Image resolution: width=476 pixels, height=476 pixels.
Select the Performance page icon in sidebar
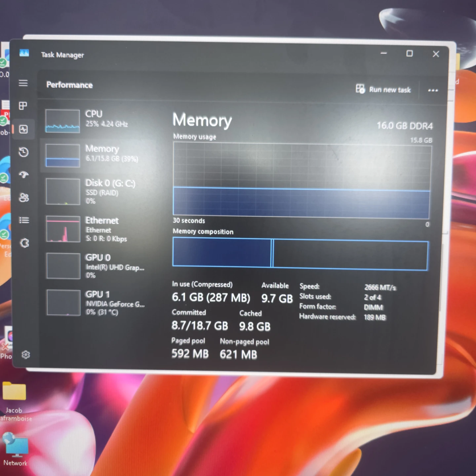(23, 129)
